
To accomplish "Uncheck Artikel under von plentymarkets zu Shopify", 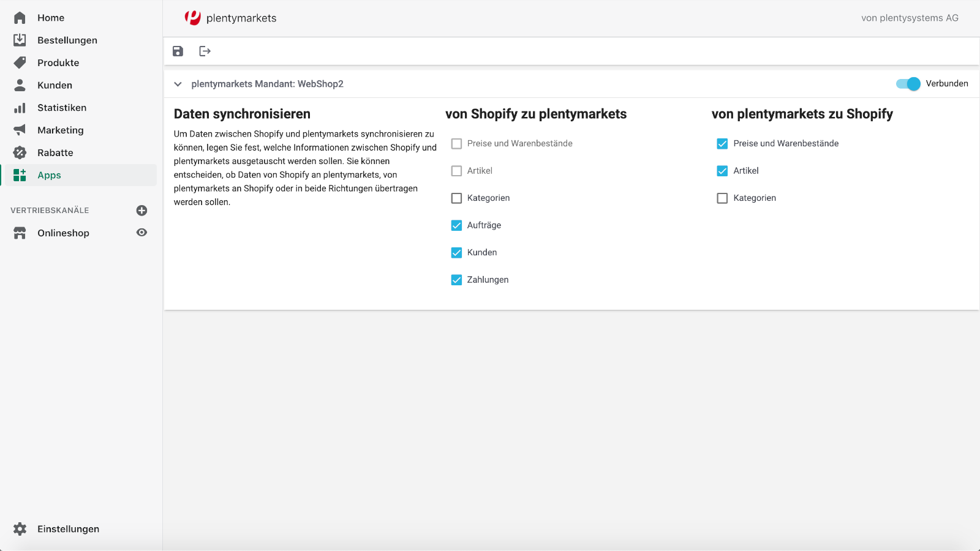I will coord(722,171).
